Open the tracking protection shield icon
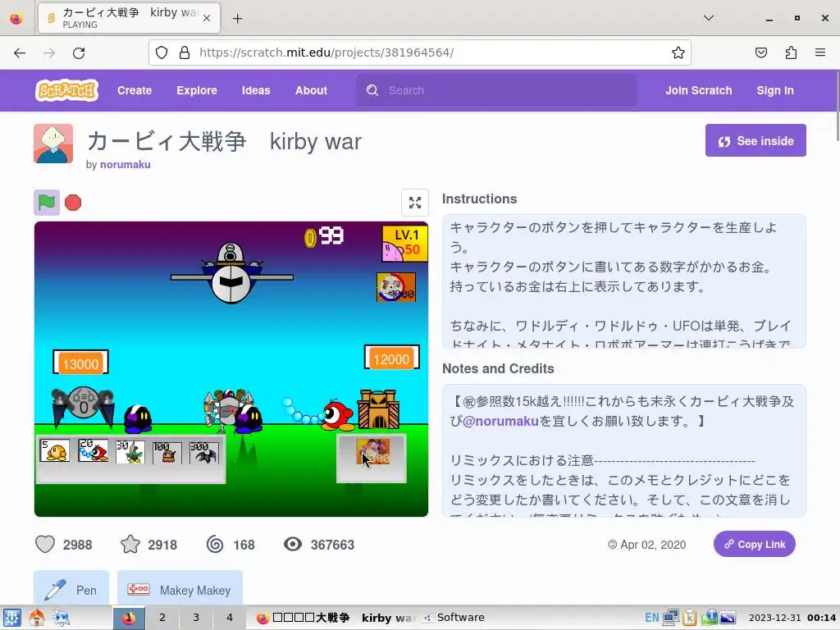Viewport: 840px width, 630px height. coord(162,52)
